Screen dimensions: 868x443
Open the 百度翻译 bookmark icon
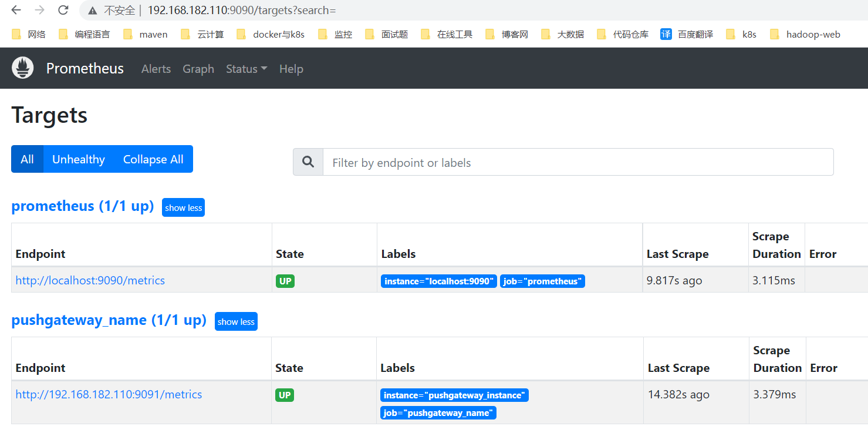[666, 34]
